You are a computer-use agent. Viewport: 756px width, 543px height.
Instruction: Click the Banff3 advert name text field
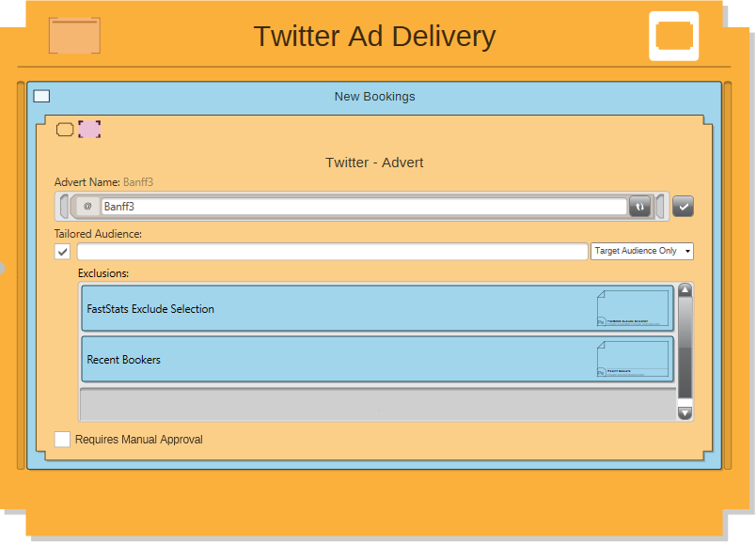point(364,207)
